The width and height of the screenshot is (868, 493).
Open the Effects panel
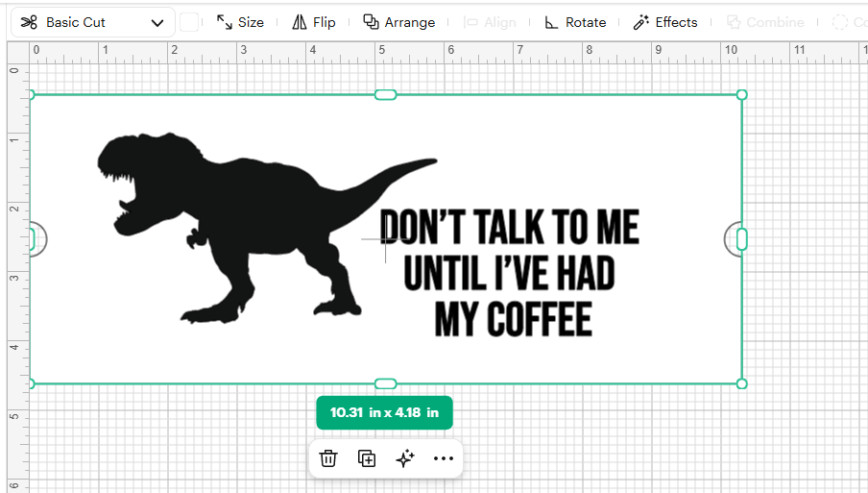click(665, 22)
